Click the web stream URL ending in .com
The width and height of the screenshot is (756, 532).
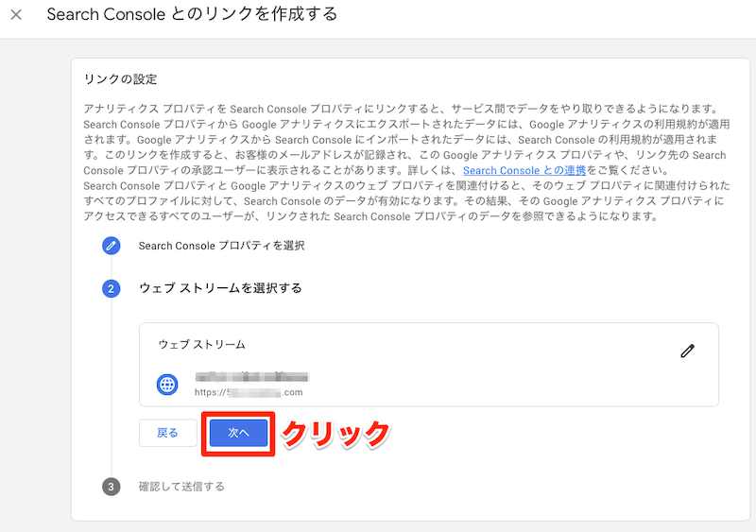coord(249,392)
